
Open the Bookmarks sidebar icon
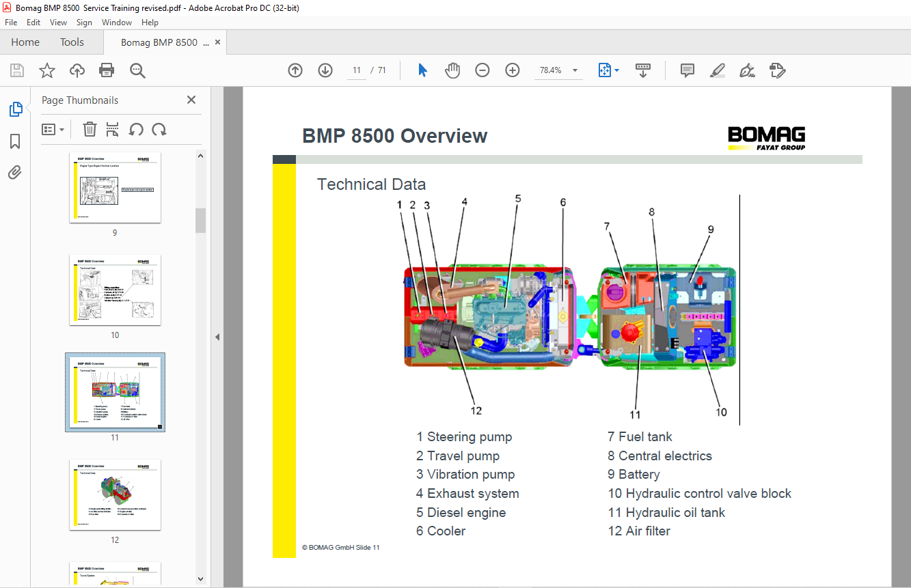coord(15,141)
